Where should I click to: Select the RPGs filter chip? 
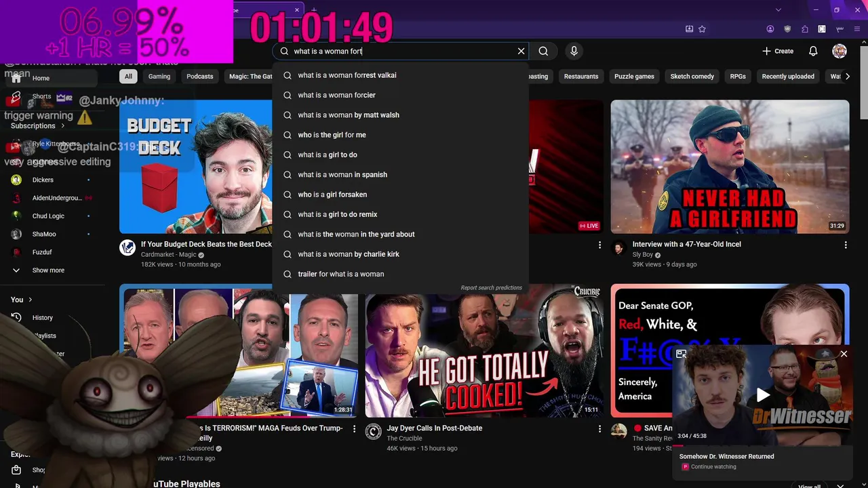tap(738, 77)
